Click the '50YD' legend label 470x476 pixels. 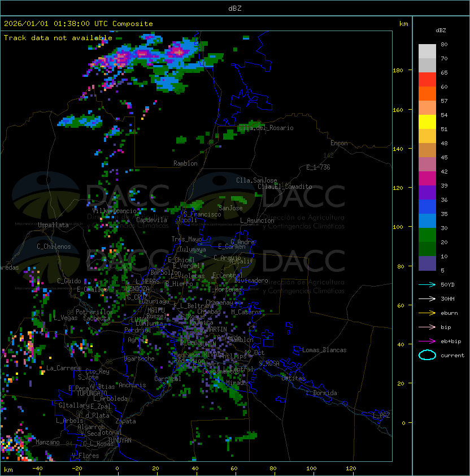[447, 284]
